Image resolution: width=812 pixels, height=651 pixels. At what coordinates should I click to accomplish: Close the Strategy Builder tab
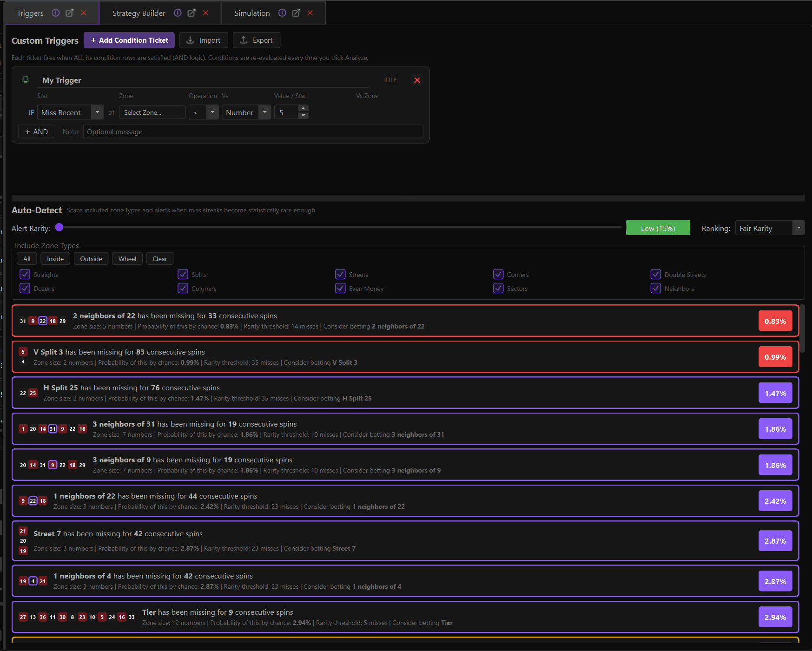click(205, 13)
